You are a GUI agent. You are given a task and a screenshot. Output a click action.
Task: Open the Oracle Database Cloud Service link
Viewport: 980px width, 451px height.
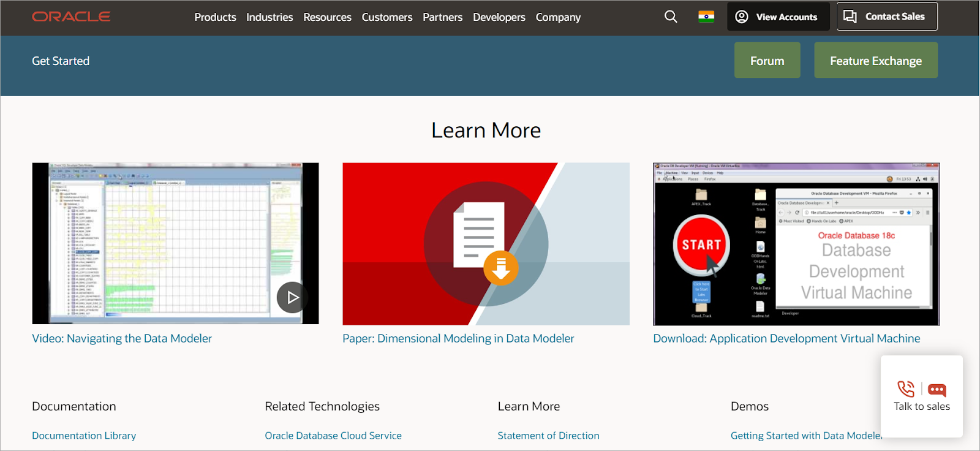(333, 436)
